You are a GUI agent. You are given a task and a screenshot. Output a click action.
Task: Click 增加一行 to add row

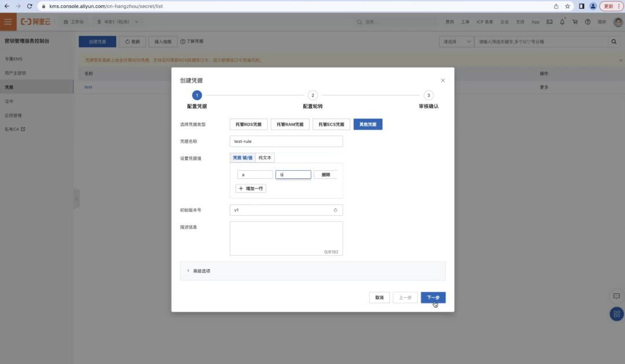(x=251, y=188)
